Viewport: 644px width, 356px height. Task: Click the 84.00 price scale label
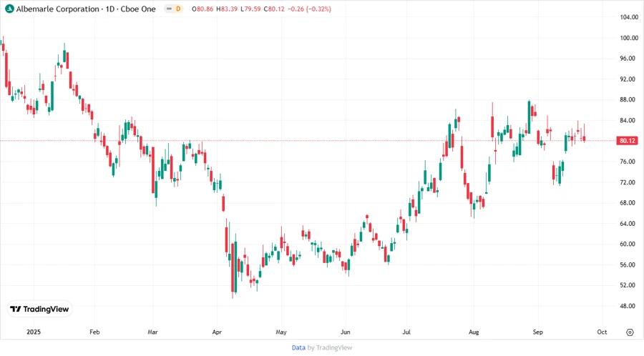coord(627,121)
